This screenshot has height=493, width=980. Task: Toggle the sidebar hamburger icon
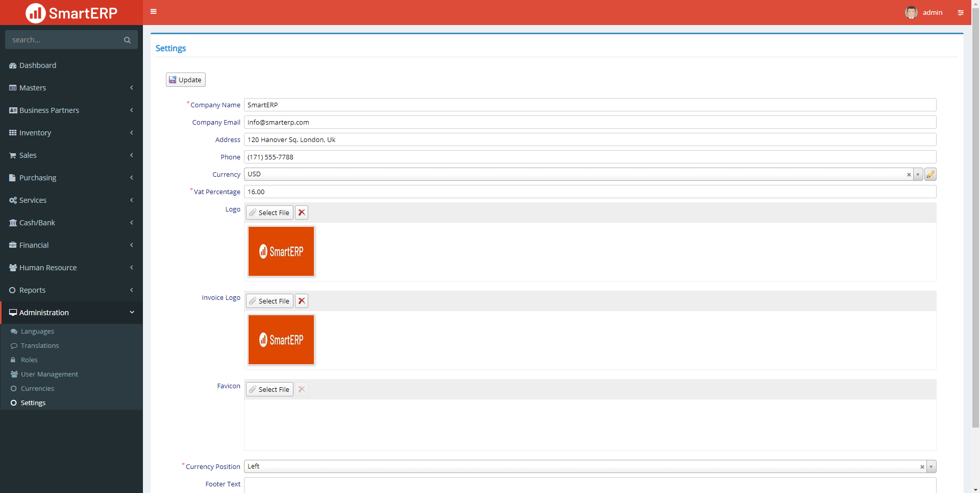point(153,11)
